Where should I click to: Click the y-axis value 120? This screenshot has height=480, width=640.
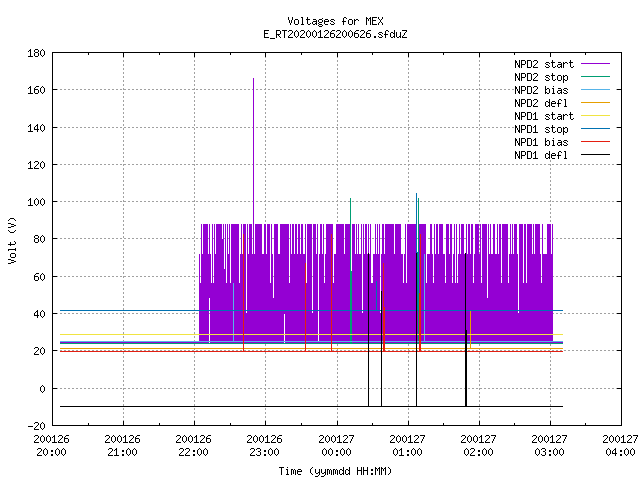pyautogui.click(x=36, y=165)
